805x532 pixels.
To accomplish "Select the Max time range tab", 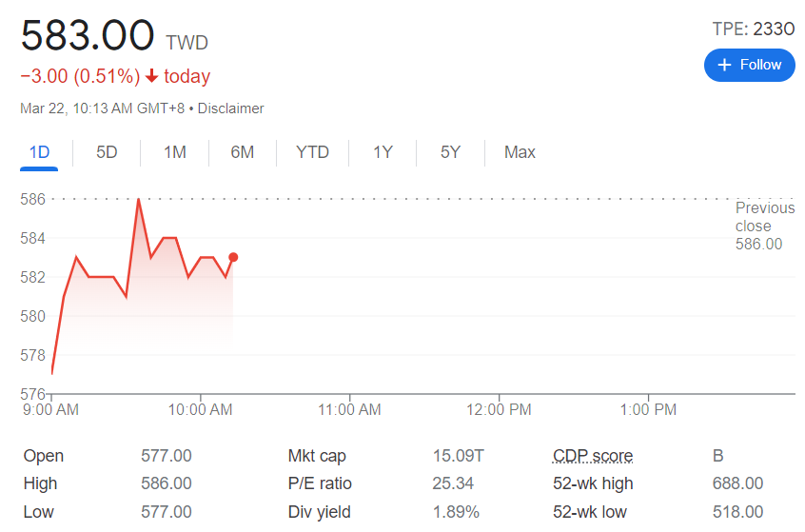I will (x=520, y=152).
